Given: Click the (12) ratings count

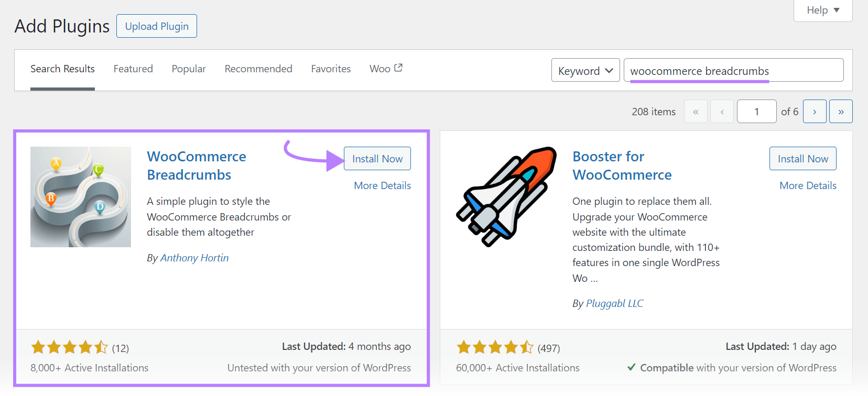Looking at the screenshot, I should click(121, 348).
